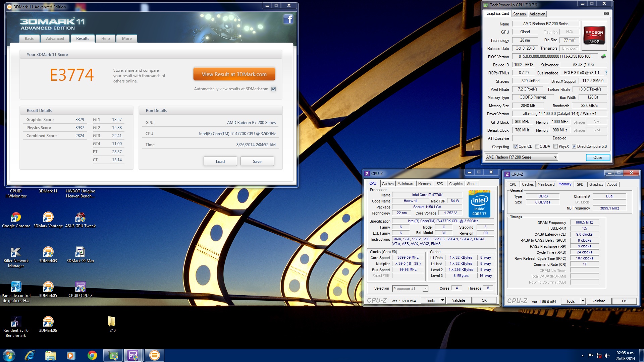The image size is (644, 362).
Task: Click the BIOS save chip icon in GPU-Z
Action: [603, 56]
